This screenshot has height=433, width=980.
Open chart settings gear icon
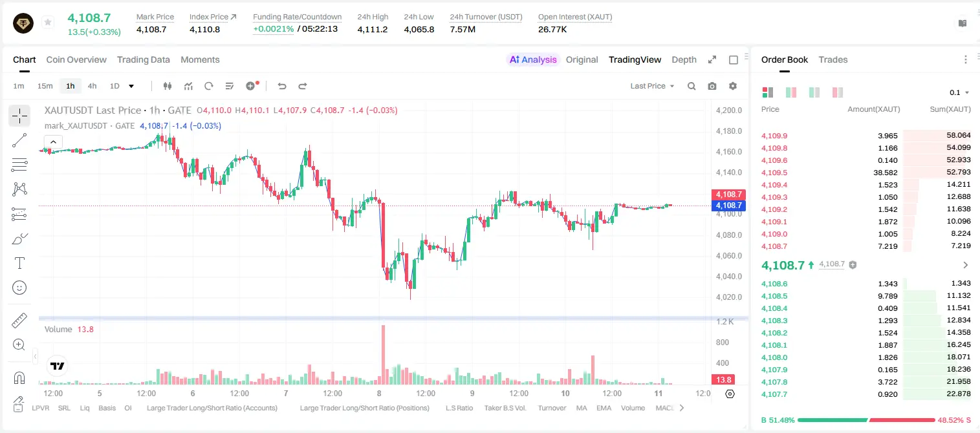[733, 86]
